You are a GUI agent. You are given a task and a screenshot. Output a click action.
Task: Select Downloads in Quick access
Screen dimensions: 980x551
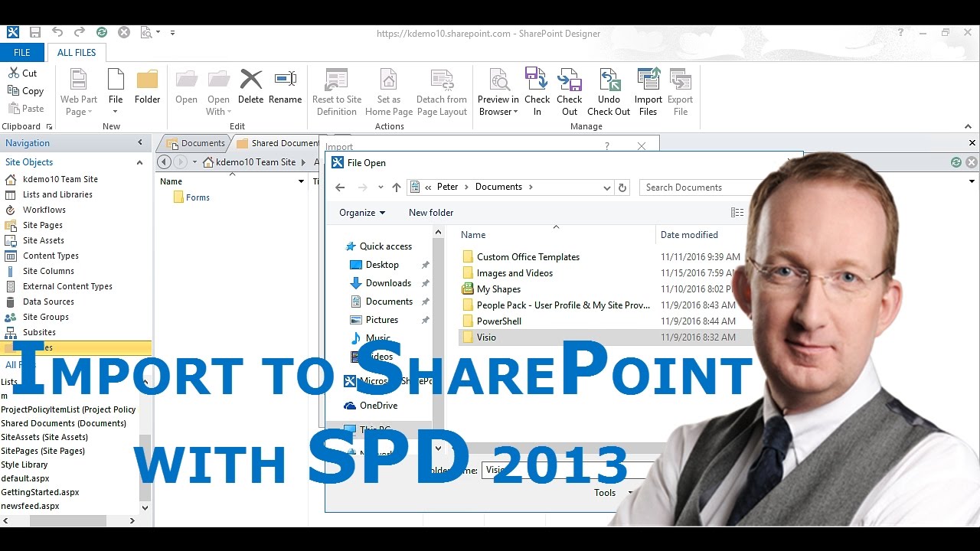pyautogui.click(x=388, y=283)
